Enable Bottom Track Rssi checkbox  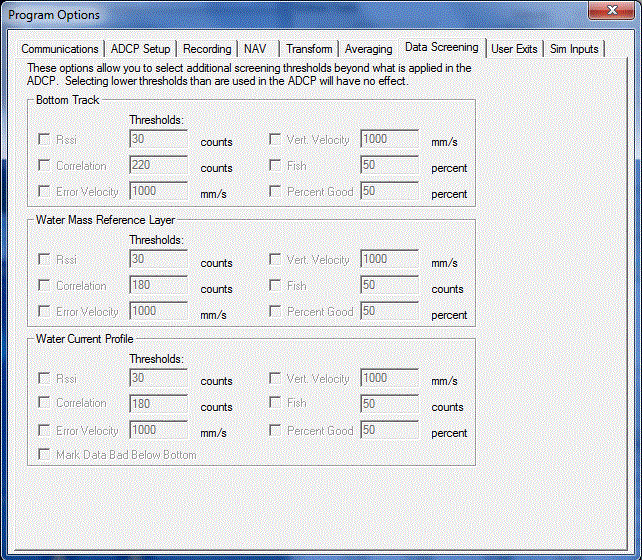click(44, 140)
